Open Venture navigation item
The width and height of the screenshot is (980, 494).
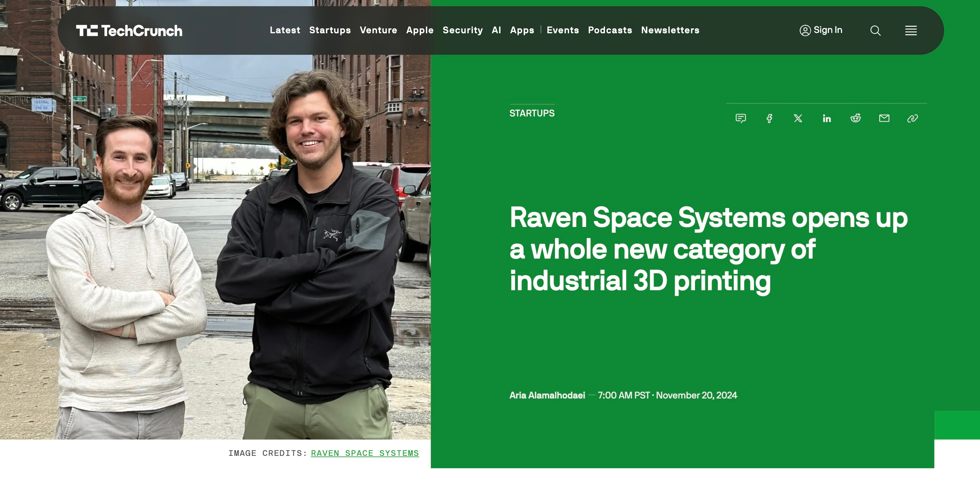(x=379, y=30)
